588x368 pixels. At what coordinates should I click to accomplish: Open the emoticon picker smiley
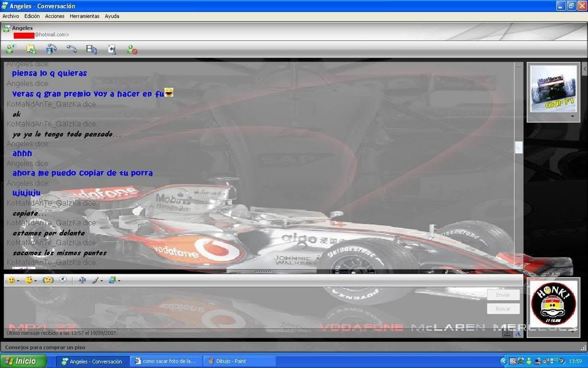click(x=11, y=280)
